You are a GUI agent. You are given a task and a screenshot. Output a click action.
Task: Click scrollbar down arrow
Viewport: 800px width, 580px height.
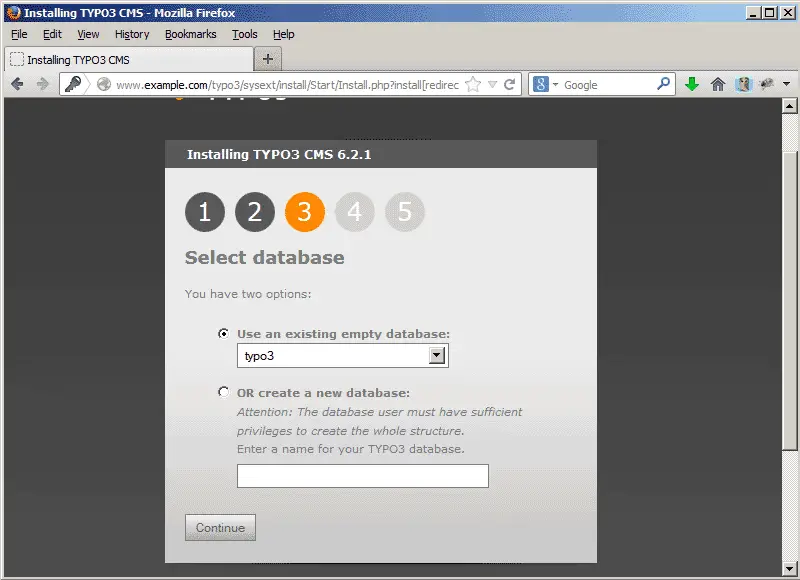[x=789, y=568]
